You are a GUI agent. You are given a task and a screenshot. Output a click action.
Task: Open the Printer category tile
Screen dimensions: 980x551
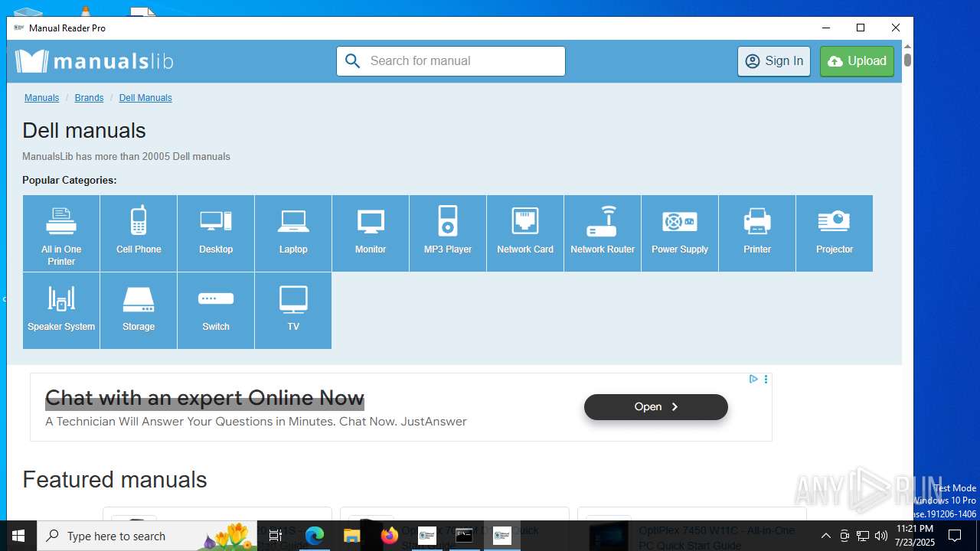click(757, 233)
